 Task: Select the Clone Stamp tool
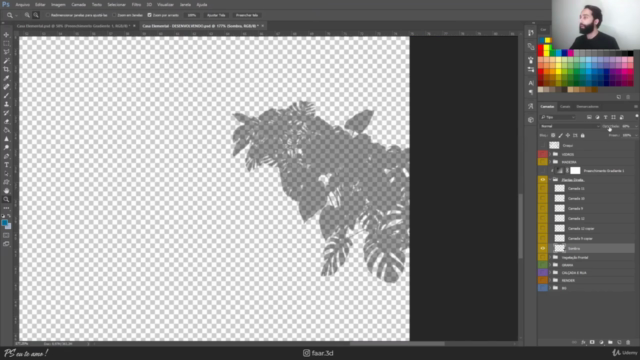point(7,104)
